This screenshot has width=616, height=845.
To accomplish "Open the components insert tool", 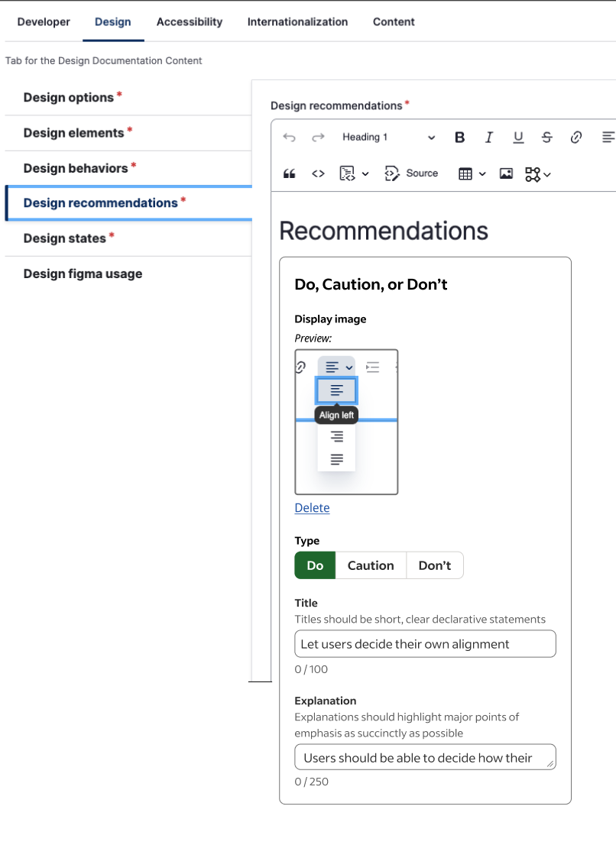I will [x=533, y=174].
